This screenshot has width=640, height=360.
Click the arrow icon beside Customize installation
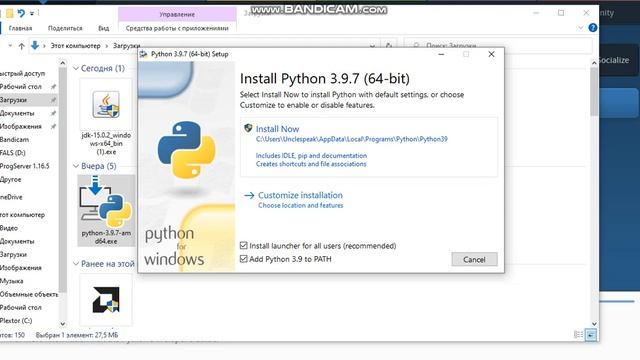coord(249,196)
